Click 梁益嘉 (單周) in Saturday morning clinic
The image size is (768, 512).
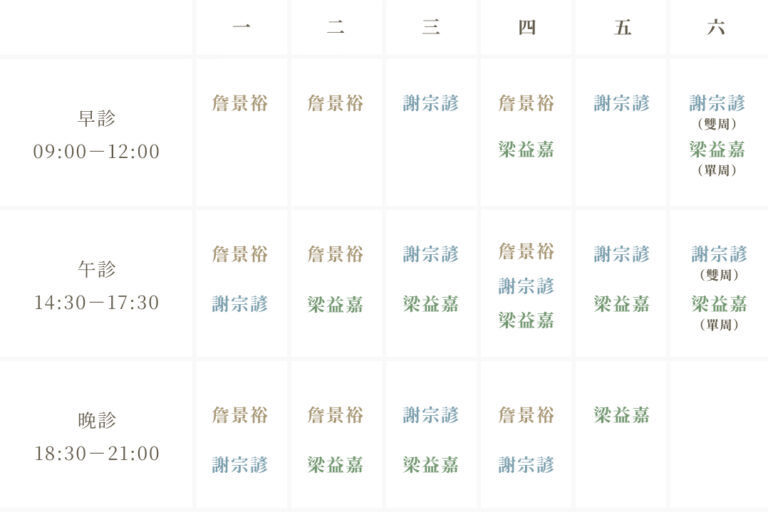coord(717,158)
